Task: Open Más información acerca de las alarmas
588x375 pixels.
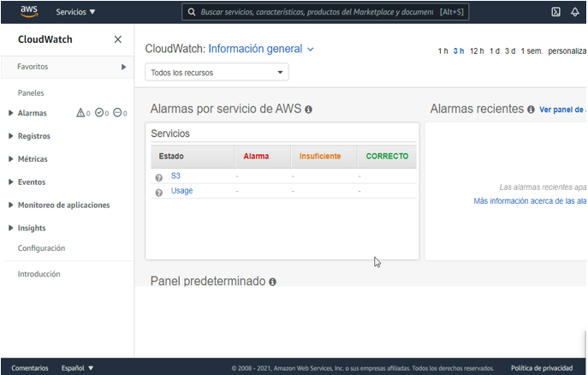Action: (530, 201)
